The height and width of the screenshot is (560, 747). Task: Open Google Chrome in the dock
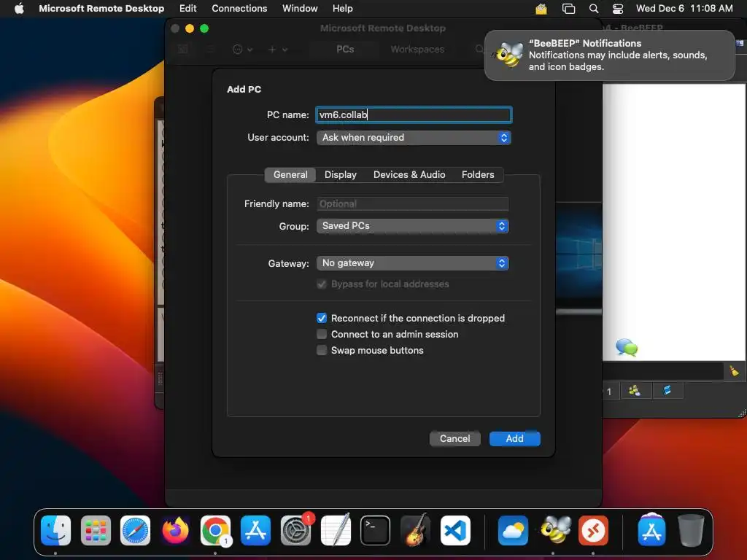215,530
